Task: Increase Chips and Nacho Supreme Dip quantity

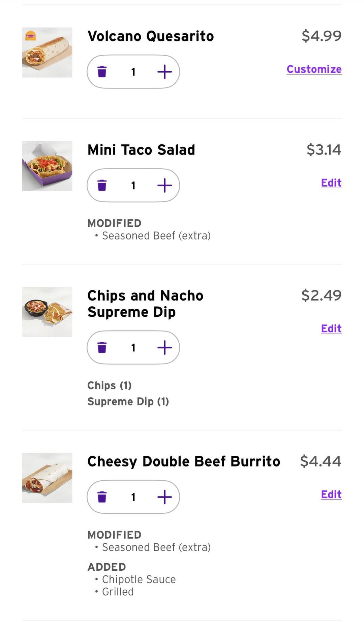Action: (164, 347)
